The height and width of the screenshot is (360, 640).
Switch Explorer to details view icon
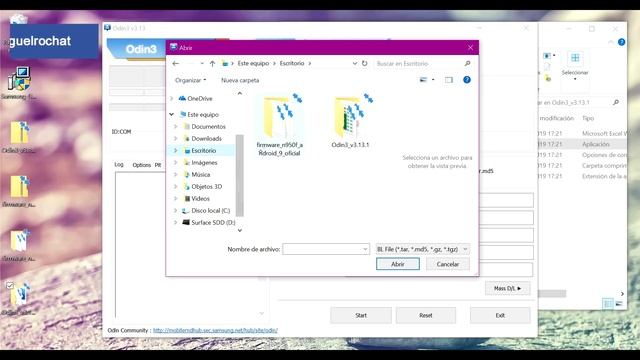608,303
